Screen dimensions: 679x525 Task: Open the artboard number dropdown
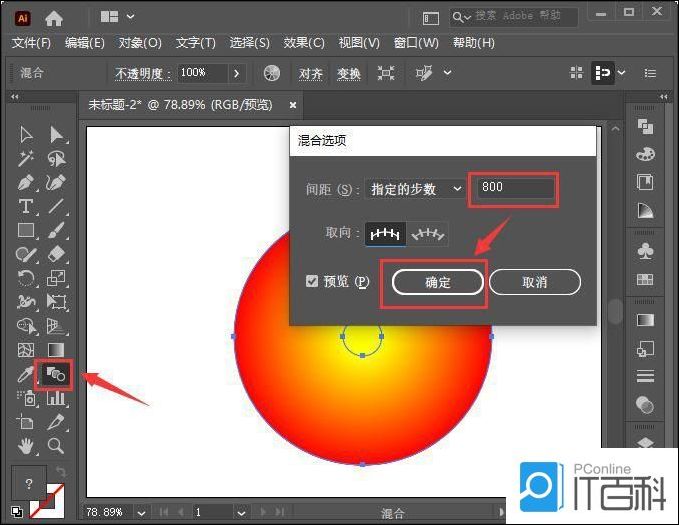click(x=241, y=512)
